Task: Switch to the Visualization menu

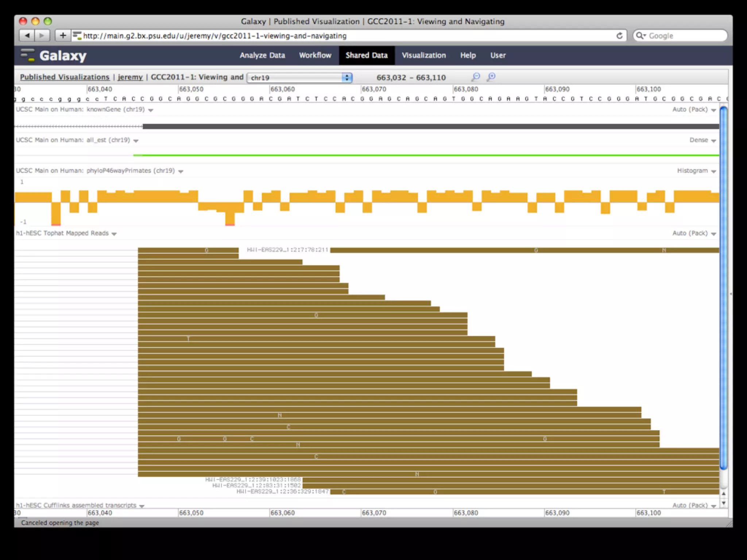Action: coord(423,55)
